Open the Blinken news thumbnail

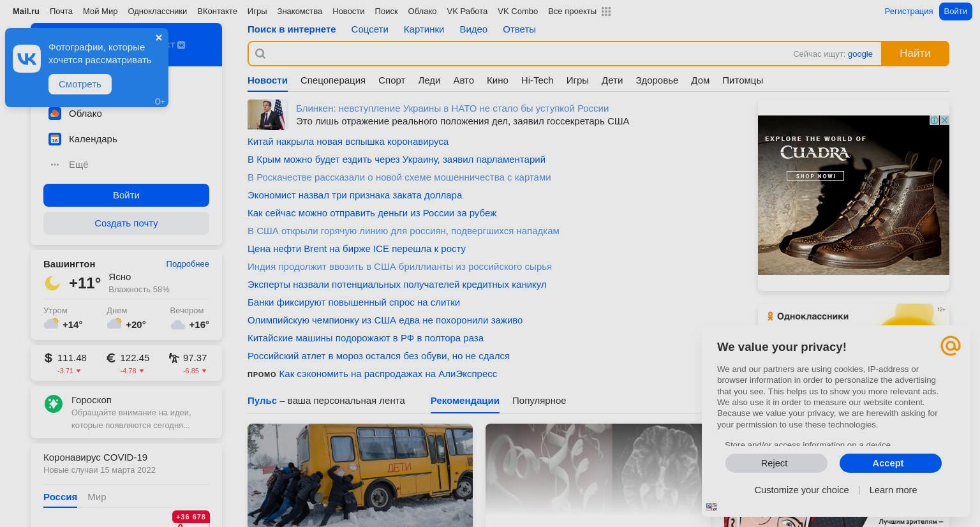268,115
